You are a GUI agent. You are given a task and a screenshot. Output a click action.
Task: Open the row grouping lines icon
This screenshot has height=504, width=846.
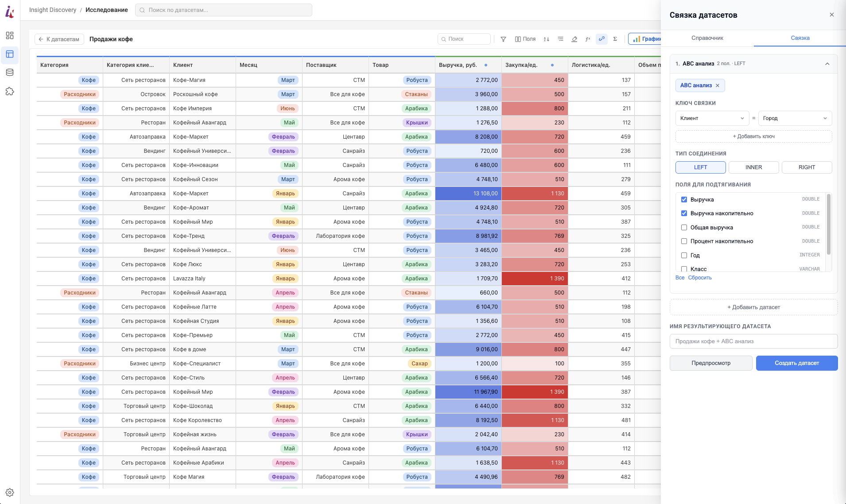pyautogui.click(x=560, y=39)
